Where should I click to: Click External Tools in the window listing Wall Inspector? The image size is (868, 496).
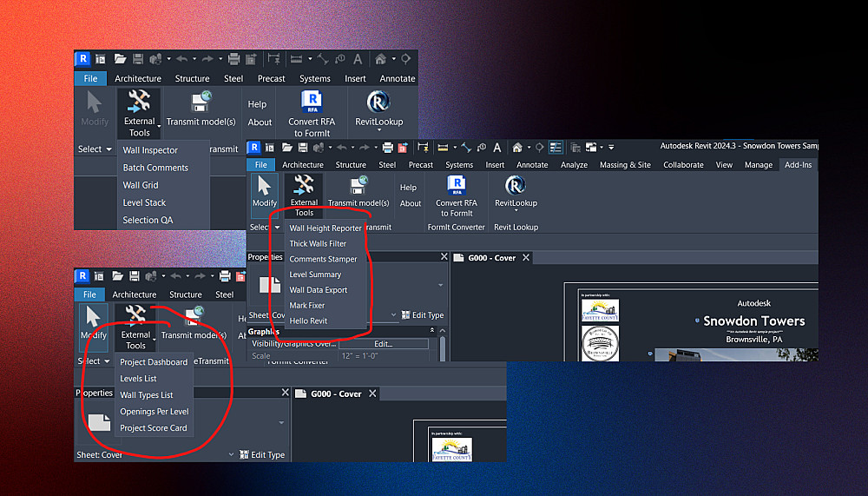[139, 114]
